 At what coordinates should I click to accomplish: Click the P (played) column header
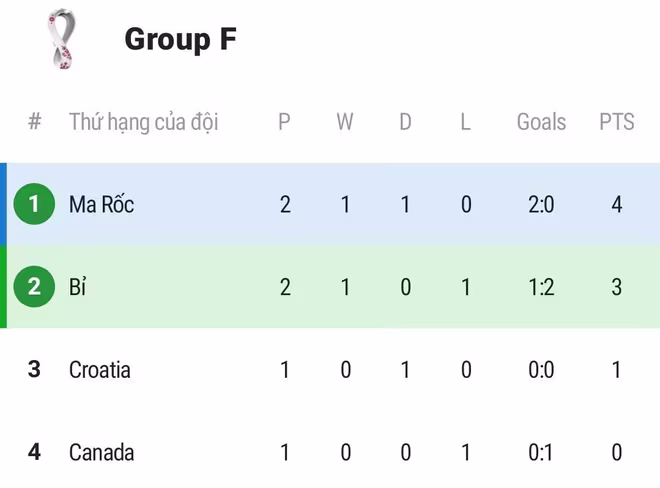point(284,122)
